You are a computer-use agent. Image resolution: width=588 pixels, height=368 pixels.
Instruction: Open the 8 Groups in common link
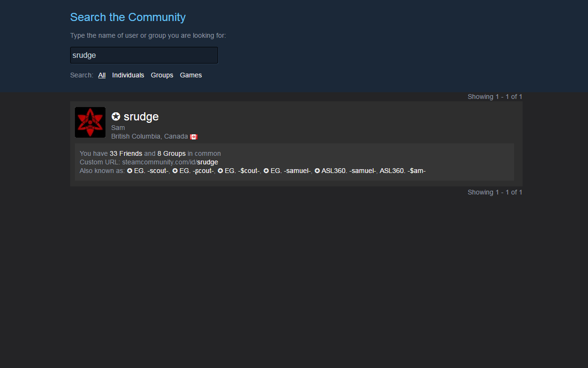click(171, 153)
